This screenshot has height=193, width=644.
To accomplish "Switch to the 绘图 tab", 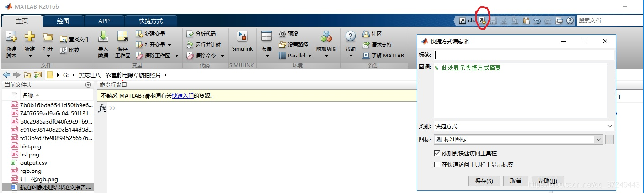I will pyautogui.click(x=63, y=21).
